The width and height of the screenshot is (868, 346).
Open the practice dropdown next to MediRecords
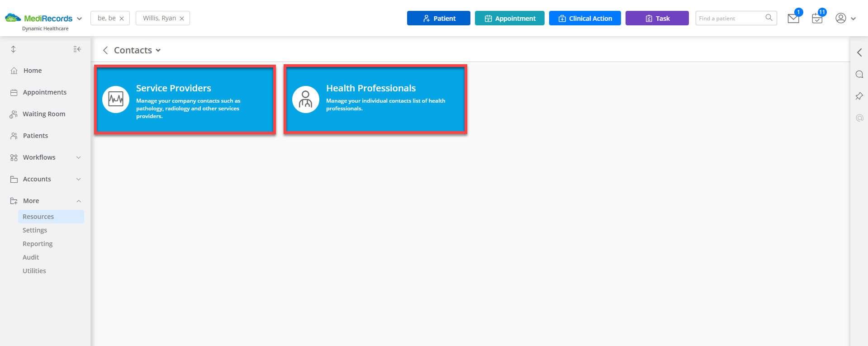click(x=80, y=19)
